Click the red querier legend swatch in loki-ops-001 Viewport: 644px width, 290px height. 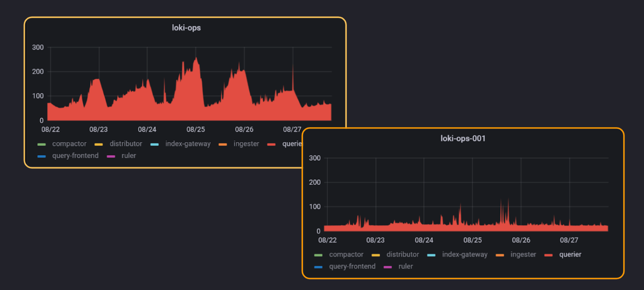point(549,255)
